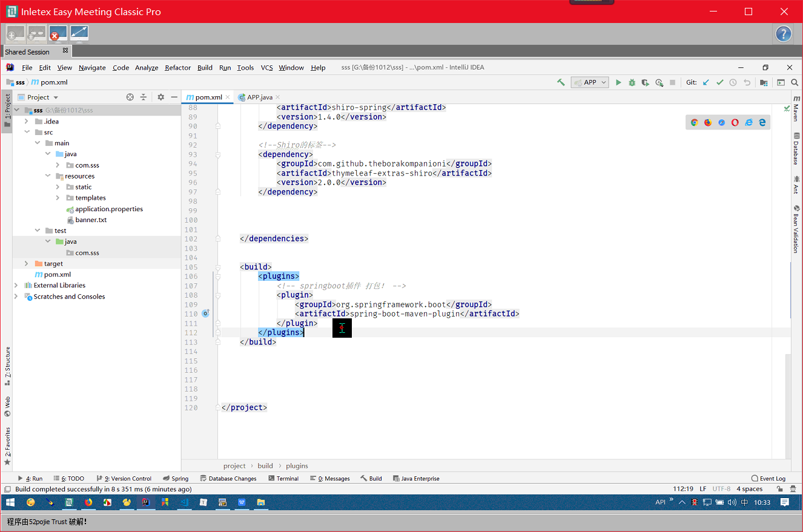This screenshot has height=532, width=803.
Task: Open the APP run configuration dropdown
Action: tap(590, 82)
